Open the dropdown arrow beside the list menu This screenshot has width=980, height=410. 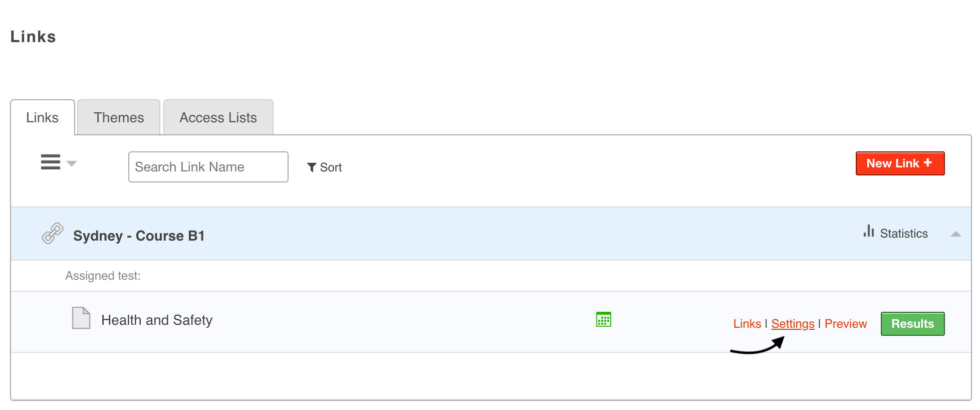coord(72,163)
